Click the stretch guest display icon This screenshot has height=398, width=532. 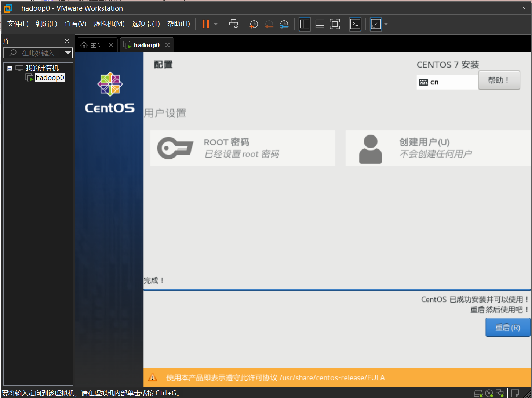click(x=376, y=24)
